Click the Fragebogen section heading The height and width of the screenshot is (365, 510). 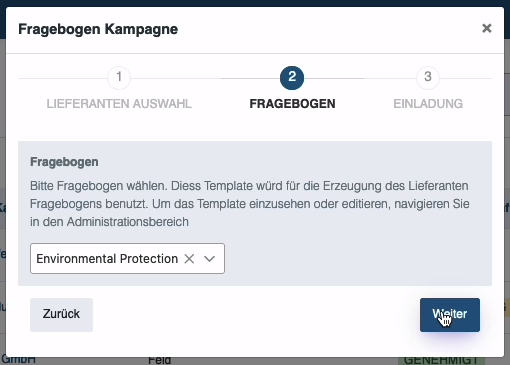pos(64,162)
